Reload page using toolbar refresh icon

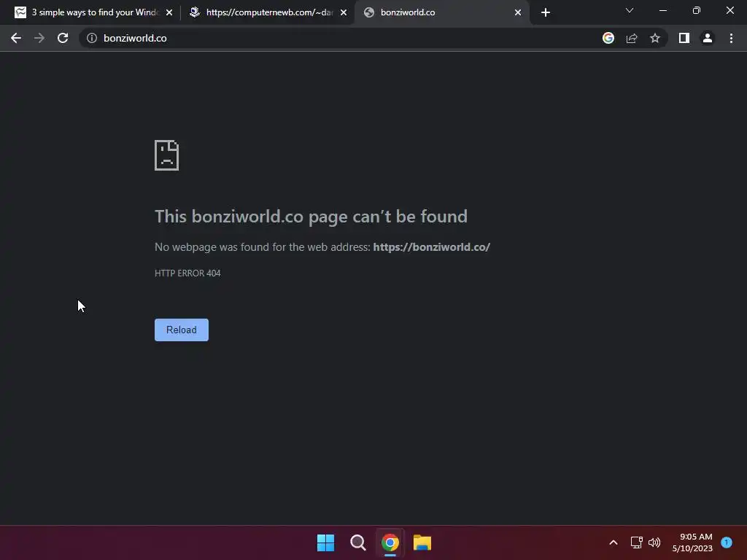pyautogui.click(x=63, y=38)
